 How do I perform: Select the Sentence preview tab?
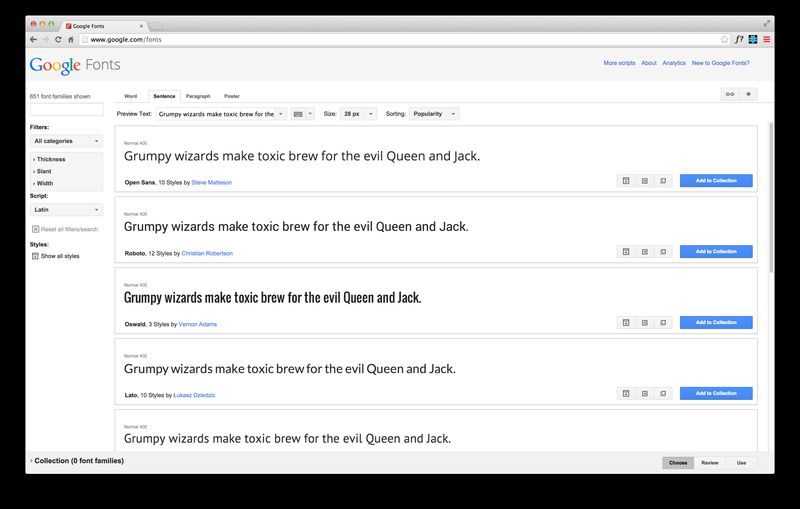click(164, 96)
